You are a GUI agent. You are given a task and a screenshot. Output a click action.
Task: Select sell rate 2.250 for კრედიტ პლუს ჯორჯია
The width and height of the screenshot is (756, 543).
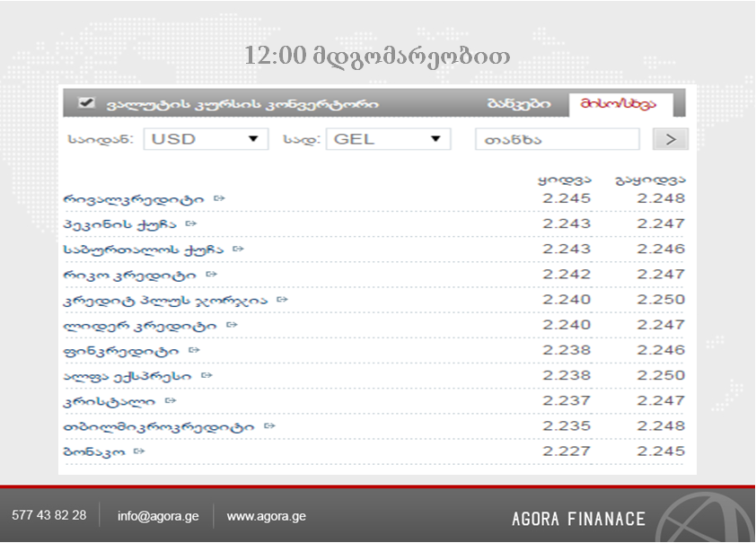(x=661, y=299)
